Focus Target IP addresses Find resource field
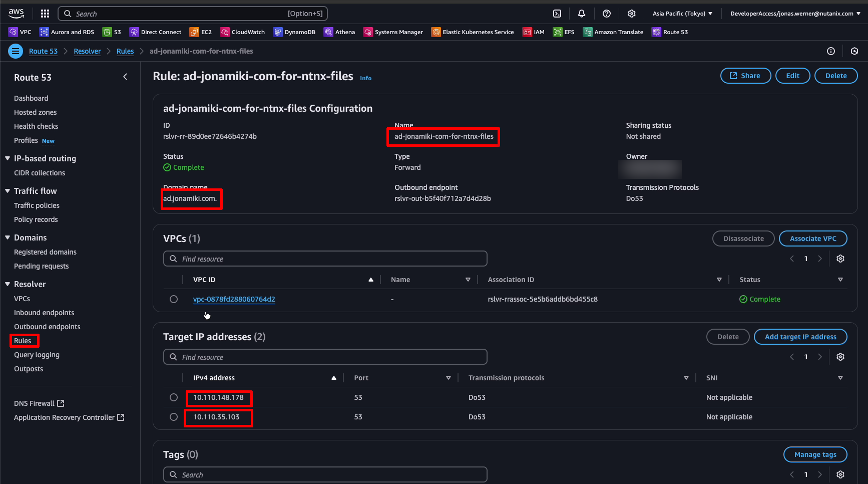868x484 pixels. coord(325,357)
